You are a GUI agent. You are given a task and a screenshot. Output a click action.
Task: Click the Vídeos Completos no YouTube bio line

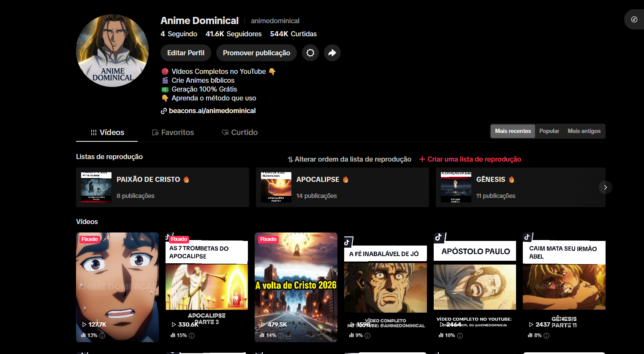point(218,72)
